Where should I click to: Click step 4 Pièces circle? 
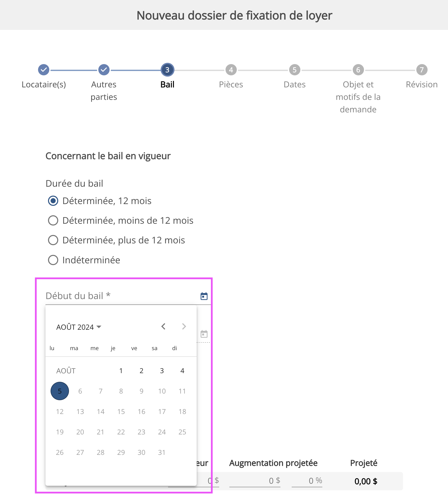coord(231,70)
